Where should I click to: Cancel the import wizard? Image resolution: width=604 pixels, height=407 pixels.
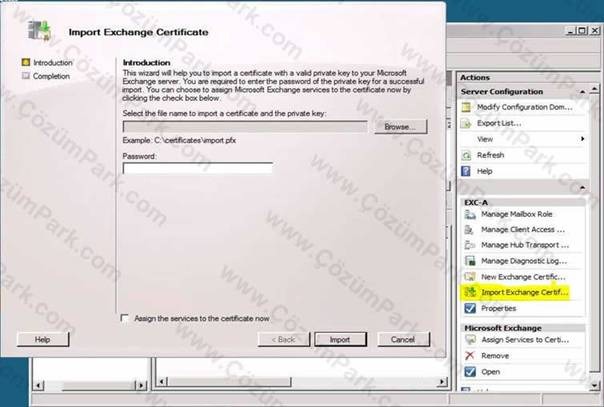point(403,340)
